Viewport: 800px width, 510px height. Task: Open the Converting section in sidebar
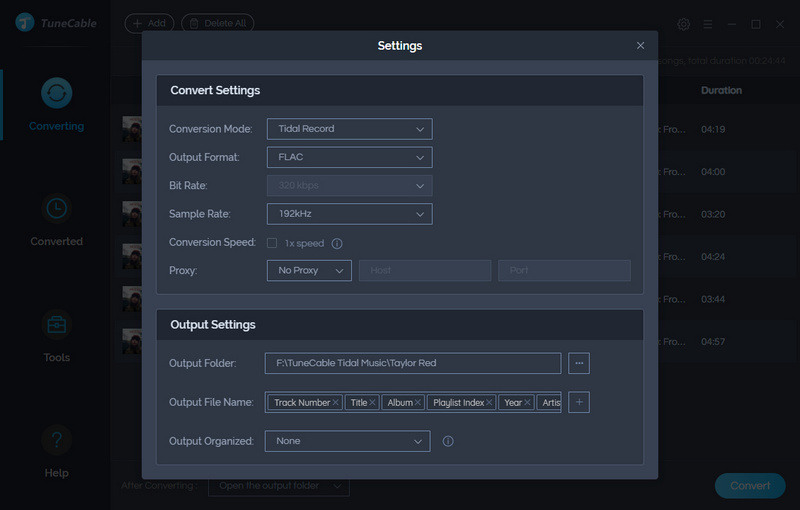click(56, 105)
